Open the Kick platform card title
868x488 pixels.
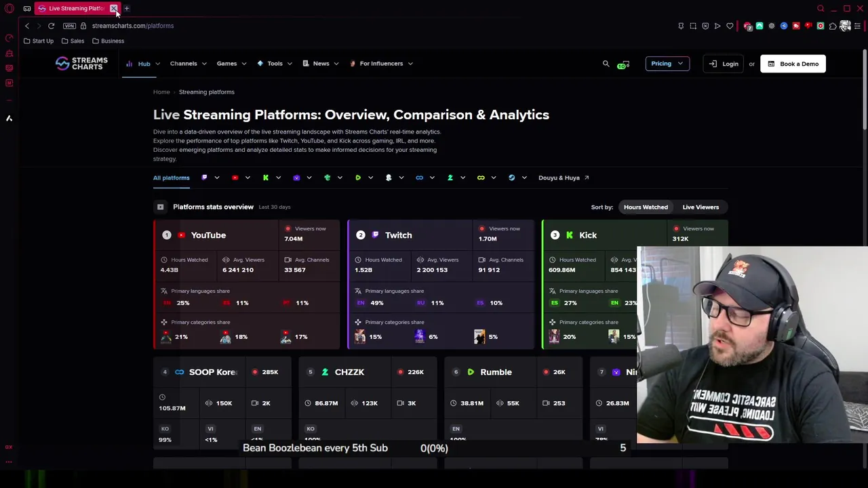coord(588,235)
